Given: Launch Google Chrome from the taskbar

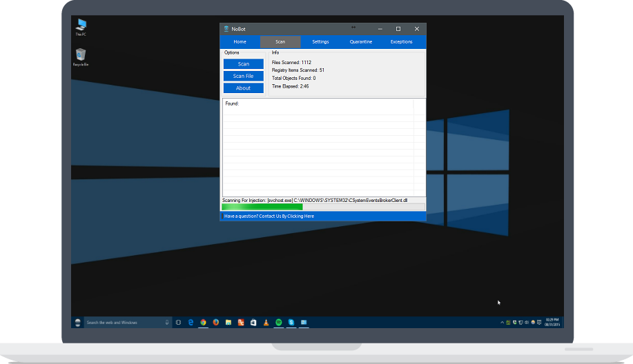Looking at the screenshot, I should [x=203, y=322].
